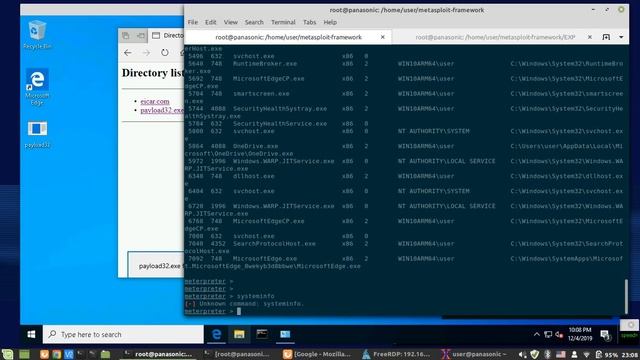Click the Linux panel volume icon

[x=522, y=354]
